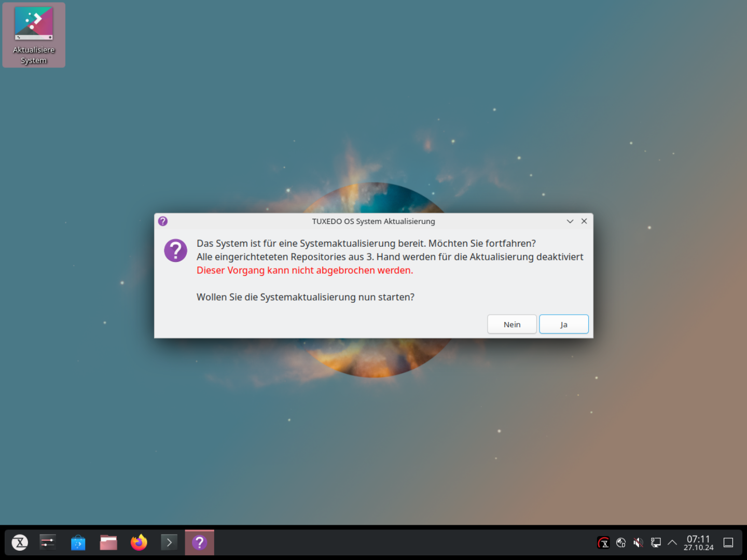
Task: Click the globe tray icon
Action: (621, 542)
